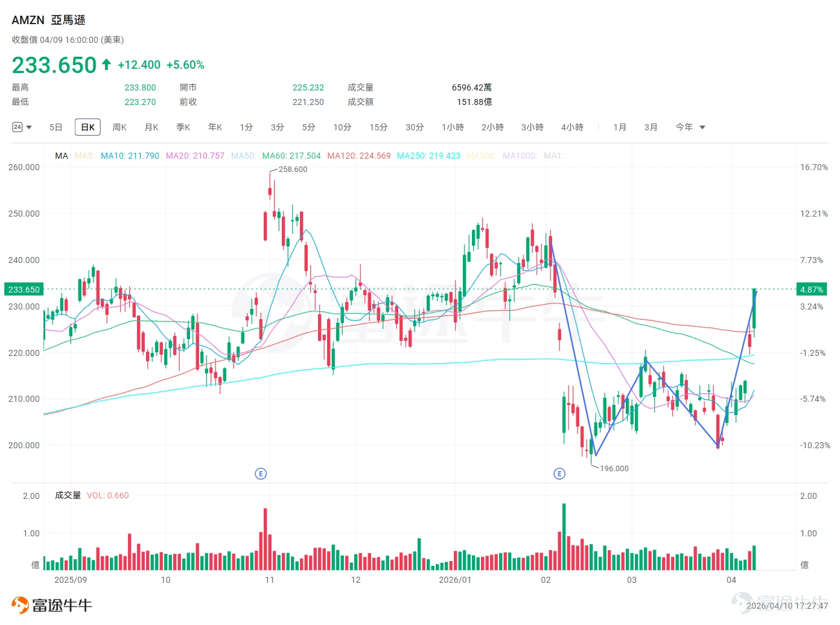Screen dimensions: 840x625
Task: Click the 收盤價 04/09 16:00:00 timestamp
Action: coord(68,40)
